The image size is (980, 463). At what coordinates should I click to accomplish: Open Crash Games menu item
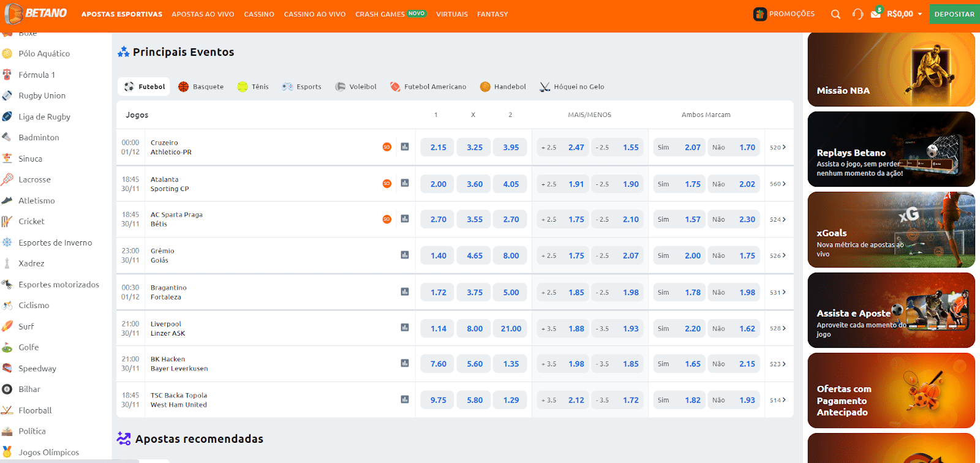(x=391, y=14)
